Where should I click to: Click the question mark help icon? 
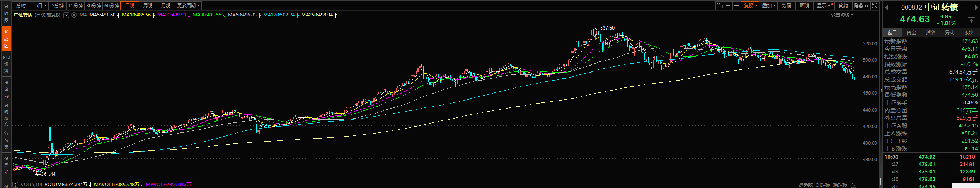pos(66,15)
